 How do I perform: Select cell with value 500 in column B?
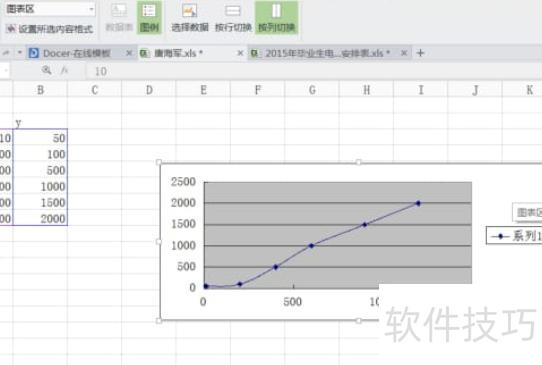pos(40,170)
